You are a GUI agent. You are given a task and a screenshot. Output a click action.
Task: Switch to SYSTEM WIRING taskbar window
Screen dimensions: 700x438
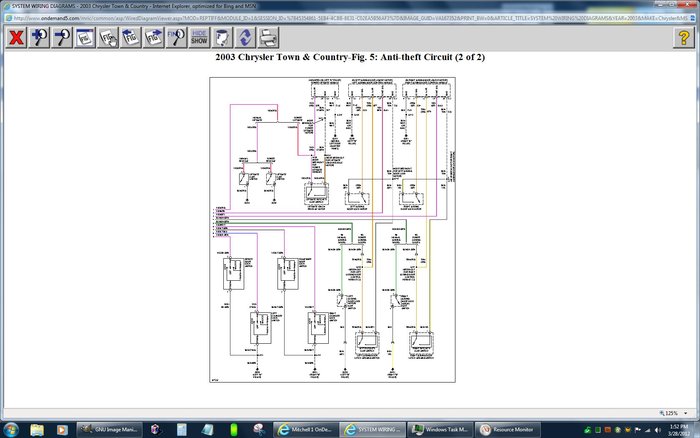pyautogui.click(x=372, y=430)
